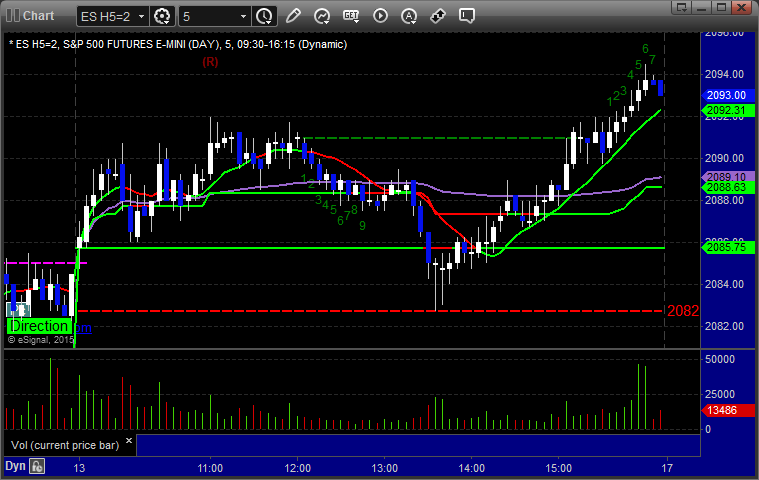Screen dimensions: 759x480
Task: Open the time template clock menu
Action: pyautogui.click(x=264, y=16)
